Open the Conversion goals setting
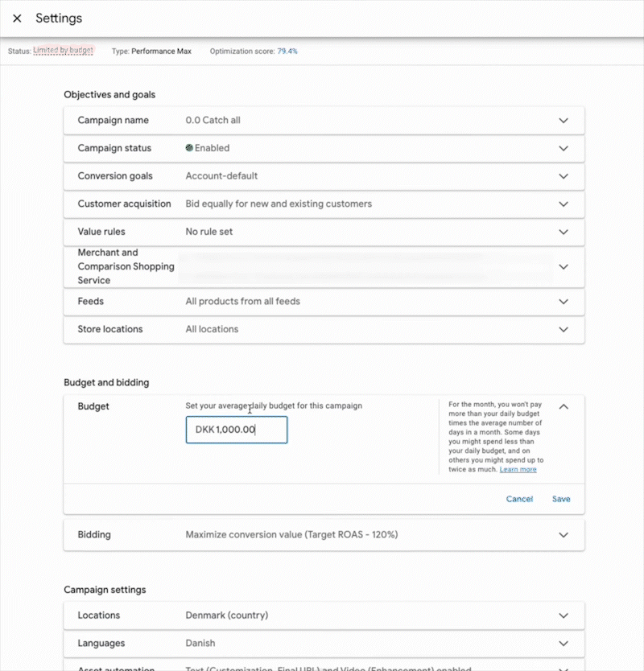This screenshot has height=671, width=644. tap(563, 176)
